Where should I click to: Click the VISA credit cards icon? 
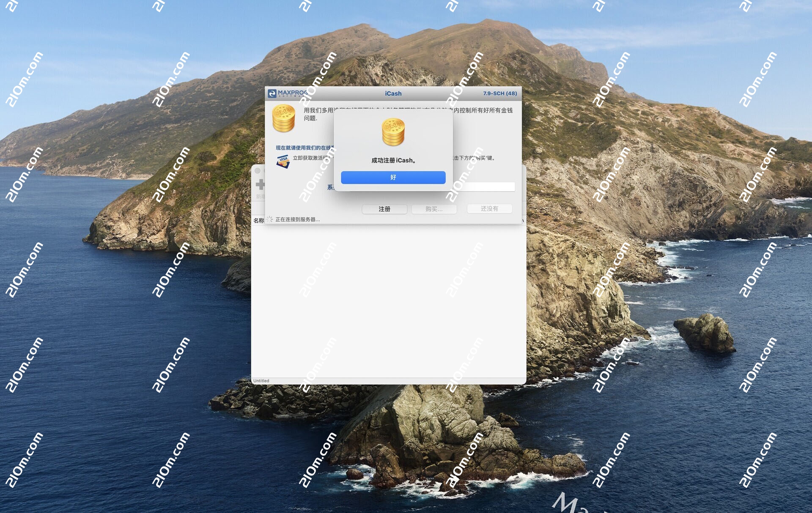pos(283,161)
